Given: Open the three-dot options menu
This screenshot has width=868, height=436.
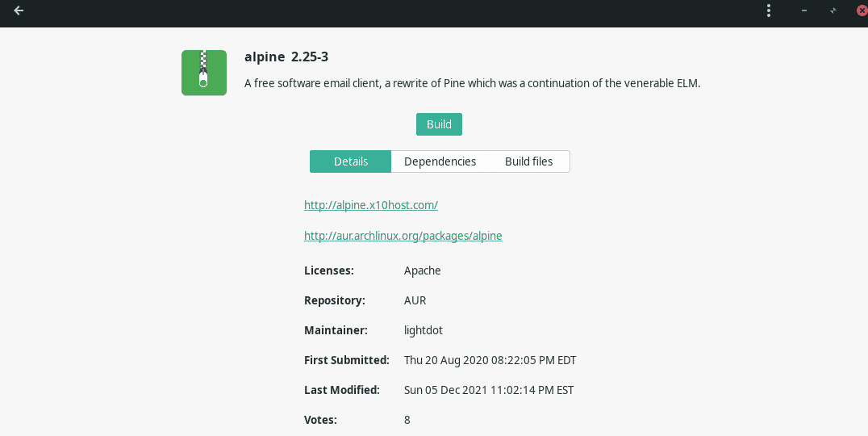Looking at the screenshot, I should click(x=768, y=10).
